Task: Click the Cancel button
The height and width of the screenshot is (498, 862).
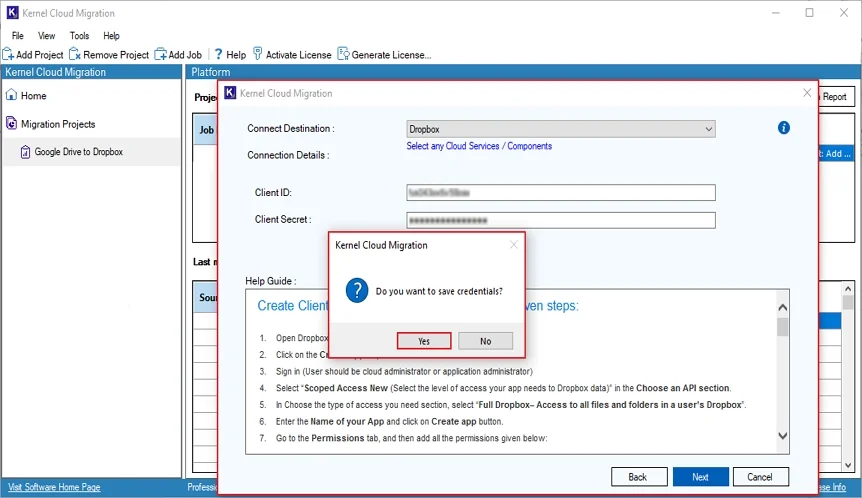Action: click(x=760, y=477)
